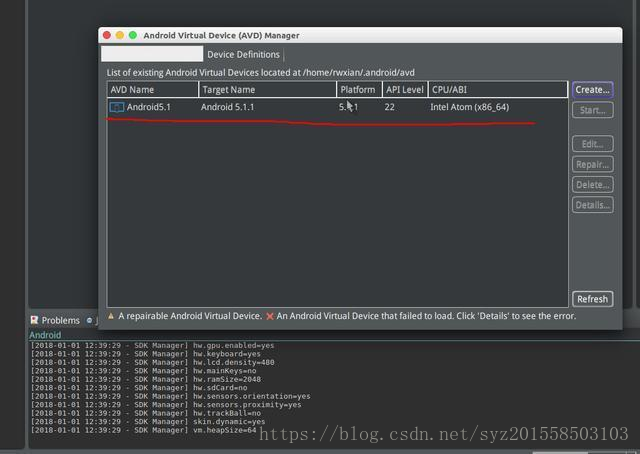
Task: Sort by AVD Name column header
Action: (153, 90)
